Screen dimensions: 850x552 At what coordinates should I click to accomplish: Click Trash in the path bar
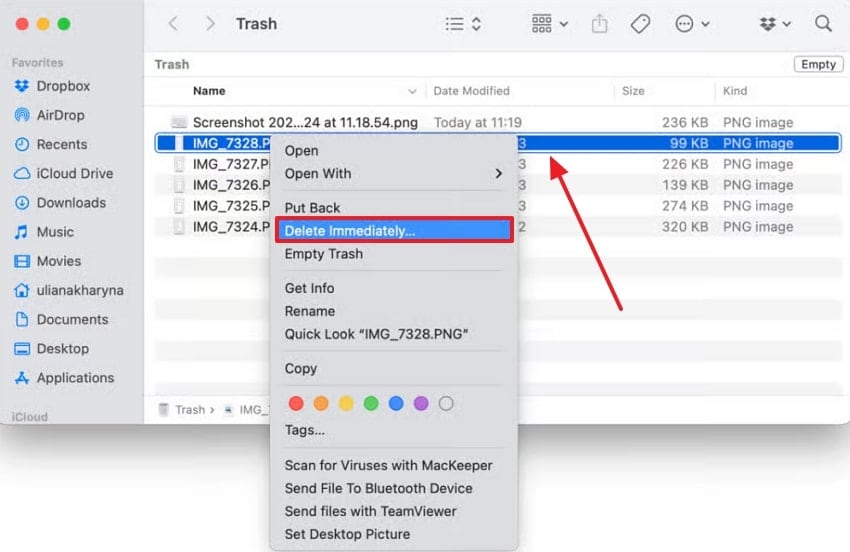(190, 410)
